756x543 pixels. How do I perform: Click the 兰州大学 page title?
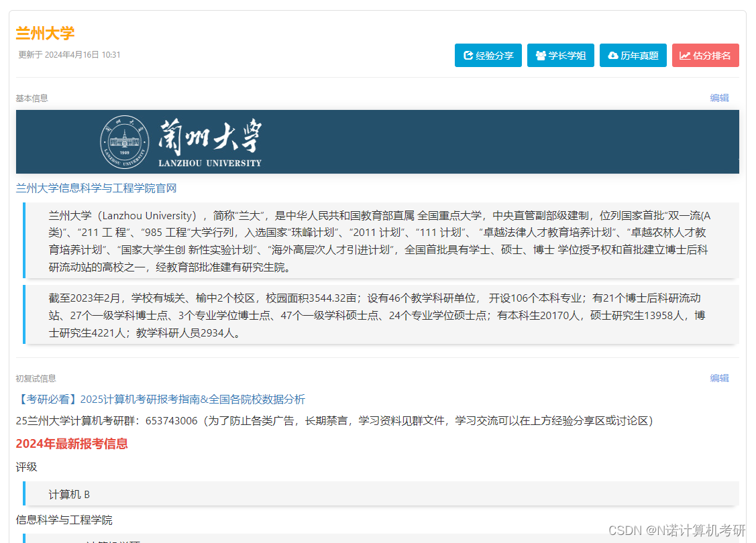(46, 34)
